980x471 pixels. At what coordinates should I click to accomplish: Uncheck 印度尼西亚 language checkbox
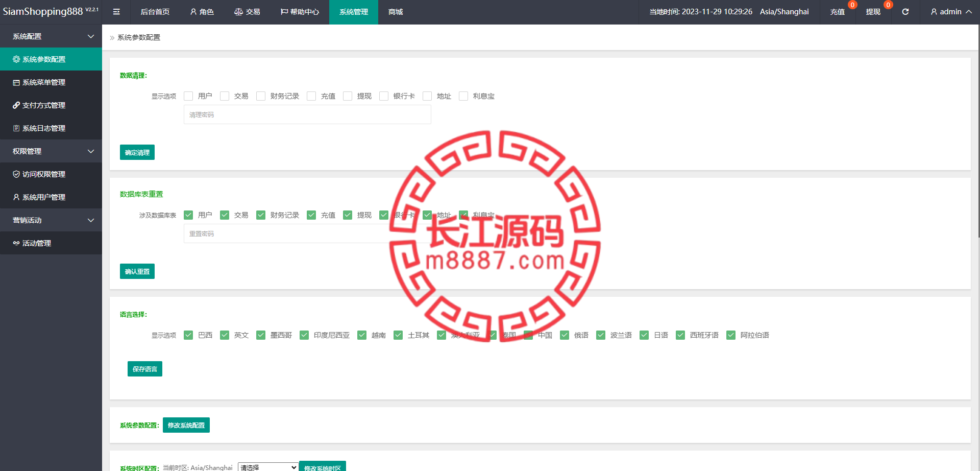[304, 335]
